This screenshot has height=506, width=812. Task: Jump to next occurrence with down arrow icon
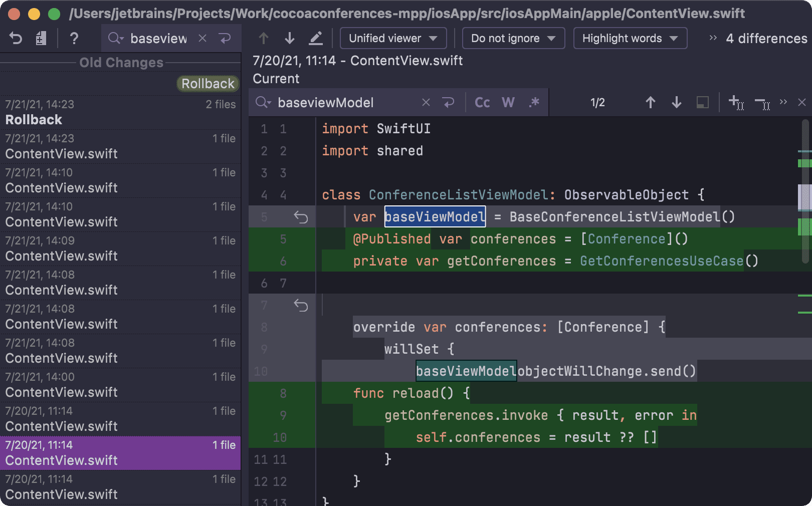pos(676,102)
